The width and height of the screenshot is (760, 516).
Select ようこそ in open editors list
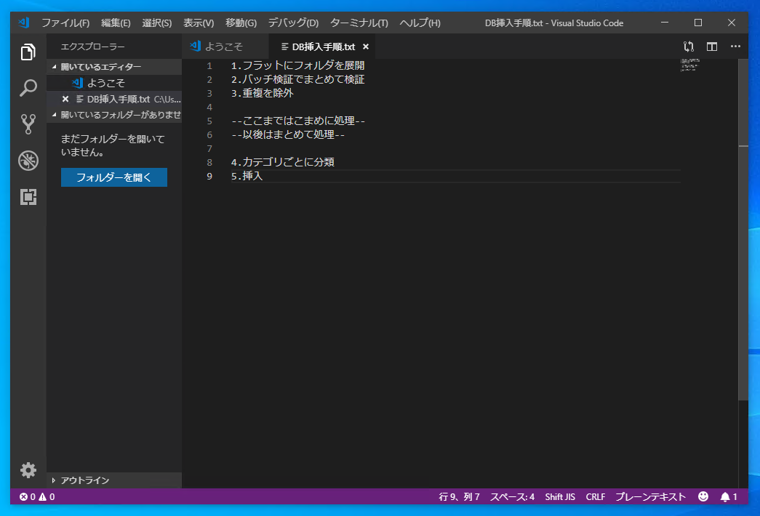(x=114, y=83)
